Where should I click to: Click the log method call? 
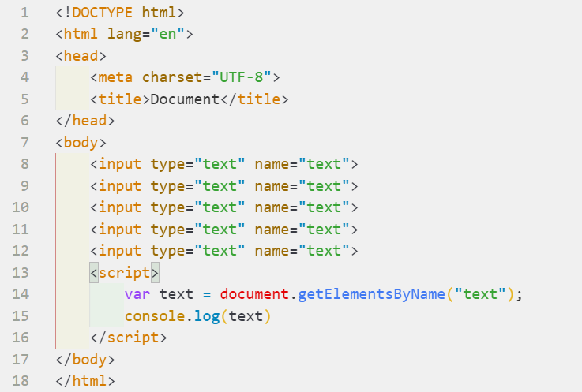click(x=207, y=316)
